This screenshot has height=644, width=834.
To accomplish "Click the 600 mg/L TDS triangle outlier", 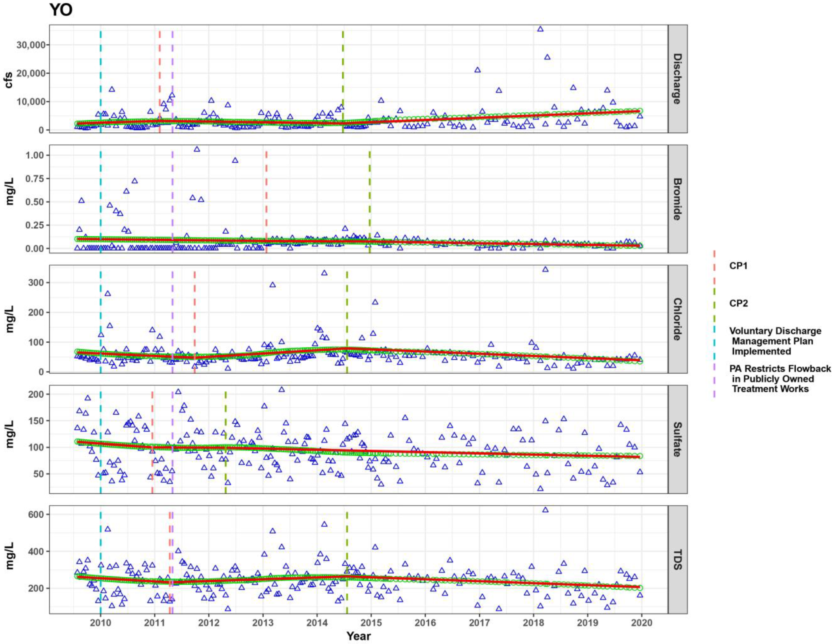I will (x=545, y=510).
